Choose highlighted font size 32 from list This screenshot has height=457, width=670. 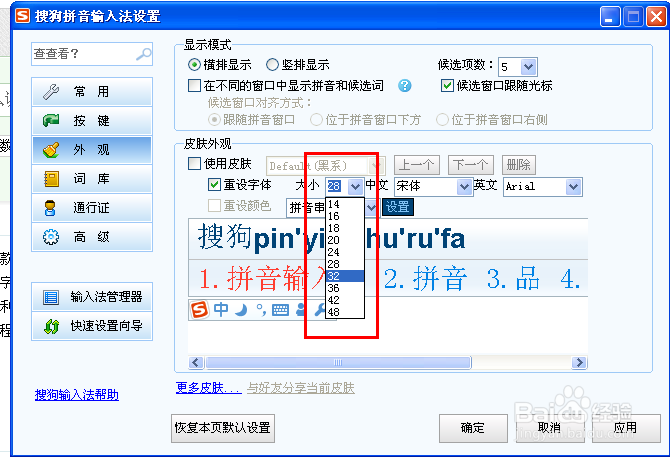click(345, 276)
